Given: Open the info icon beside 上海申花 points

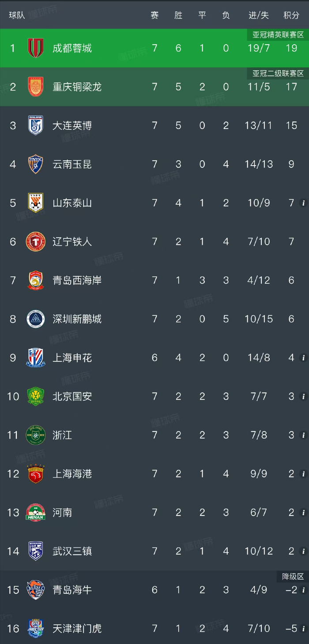Looking at the screenshot, I should [x=303, y=358].
